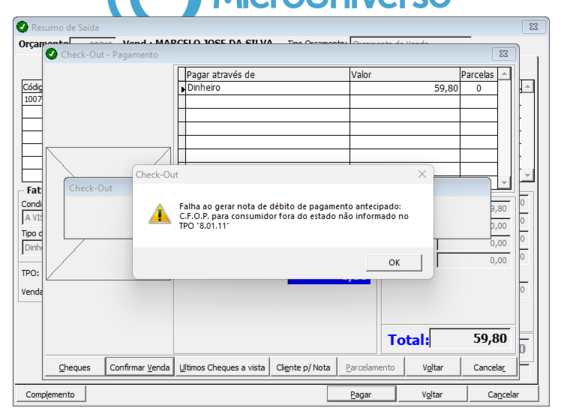Click the yellow warning icon in the dialog
Viewport: 564px width, 411px height.
point(160,214)
